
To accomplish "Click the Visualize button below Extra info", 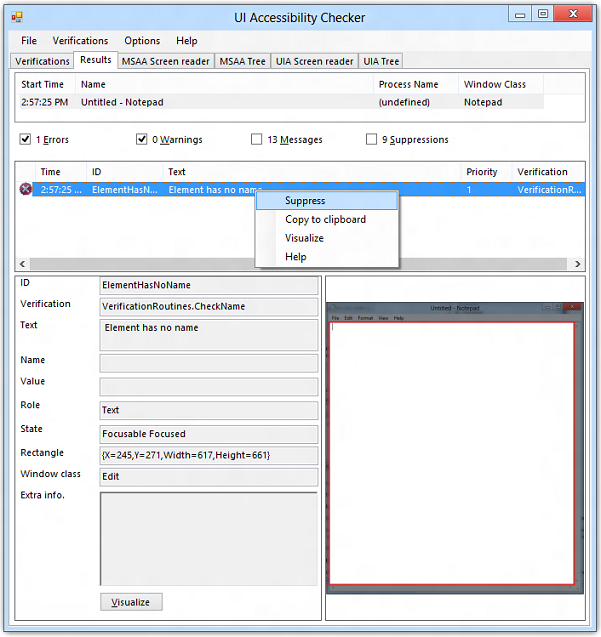I will tap(131, 602).
